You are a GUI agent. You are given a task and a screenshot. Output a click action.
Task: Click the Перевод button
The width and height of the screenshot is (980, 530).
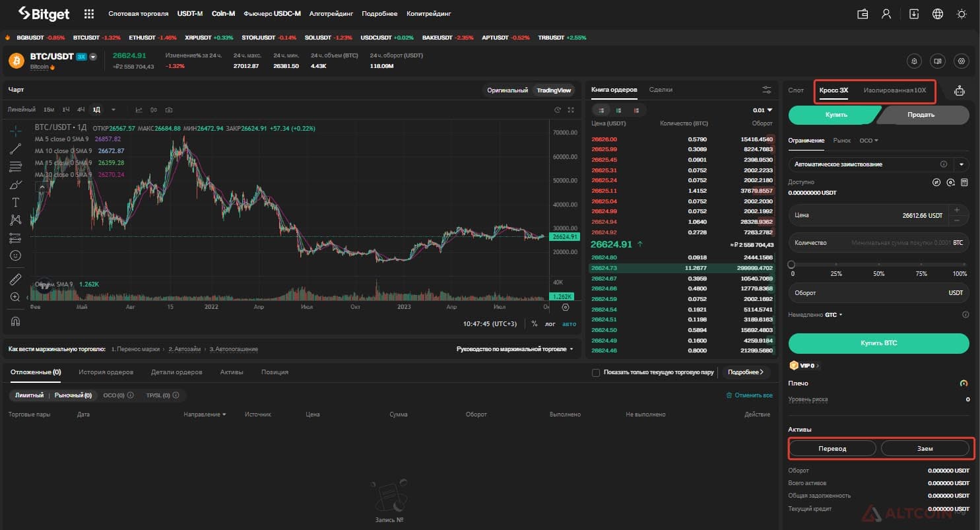point(832,449)
